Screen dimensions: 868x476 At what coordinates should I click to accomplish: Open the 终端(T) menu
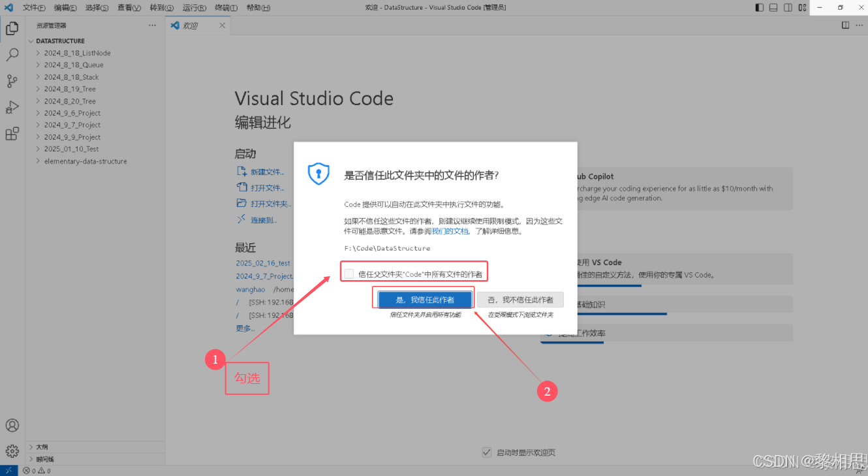click(x=226, y=8)
